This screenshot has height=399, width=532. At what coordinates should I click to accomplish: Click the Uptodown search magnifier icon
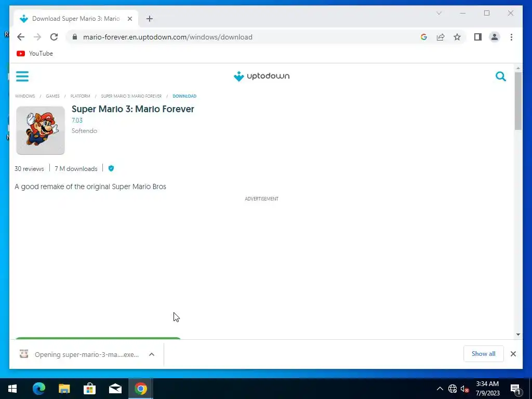pyautogui.click(x=500, y=76)
